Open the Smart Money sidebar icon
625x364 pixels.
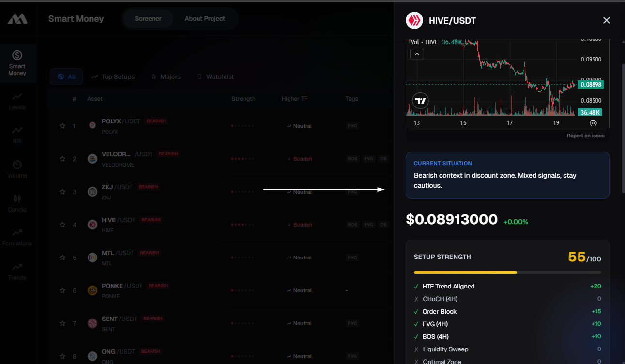[17, 63]
